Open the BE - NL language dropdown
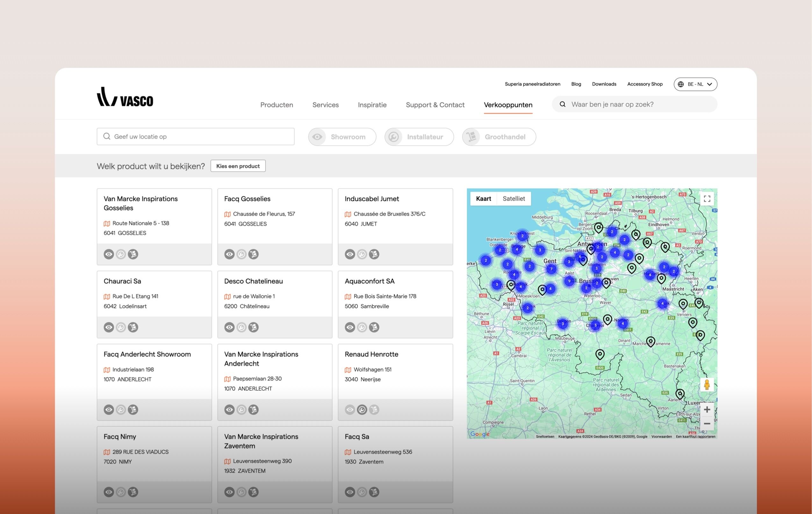Screen dimensions: 812x514 click(x=695, y=84)
